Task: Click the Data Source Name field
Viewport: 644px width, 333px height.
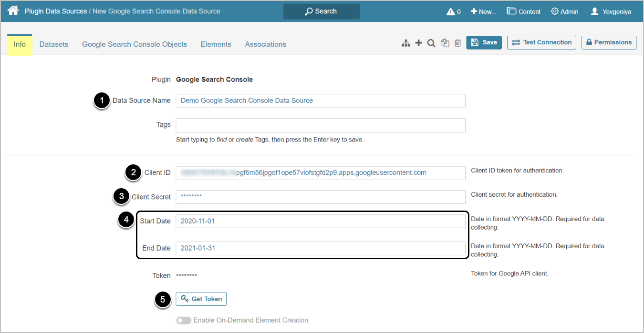Action: coord(320,101)
